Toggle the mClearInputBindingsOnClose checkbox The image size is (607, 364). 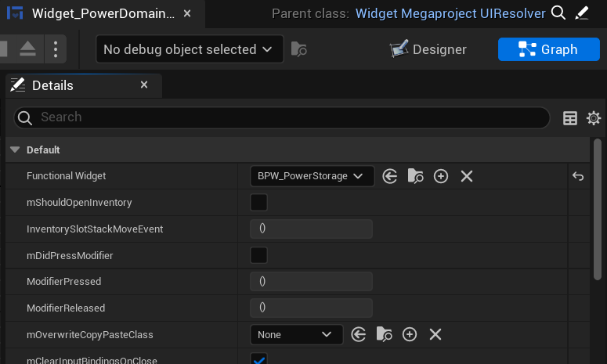coord(258,359)
